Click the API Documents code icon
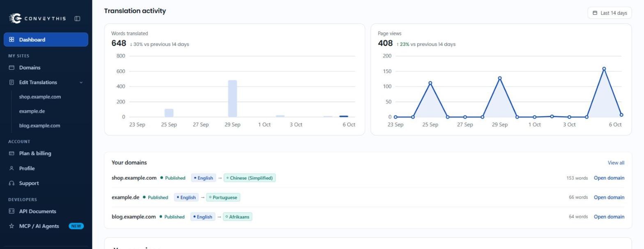 [x=11, y=211]
